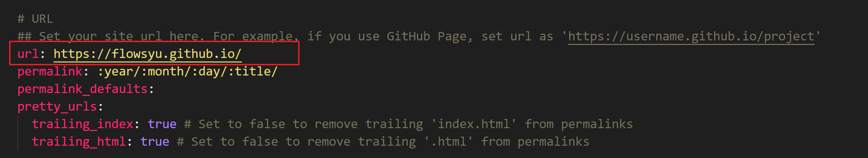Click 'Set to false' in trailing_html comment
868x158 pixels.
(x=235, y=142)
